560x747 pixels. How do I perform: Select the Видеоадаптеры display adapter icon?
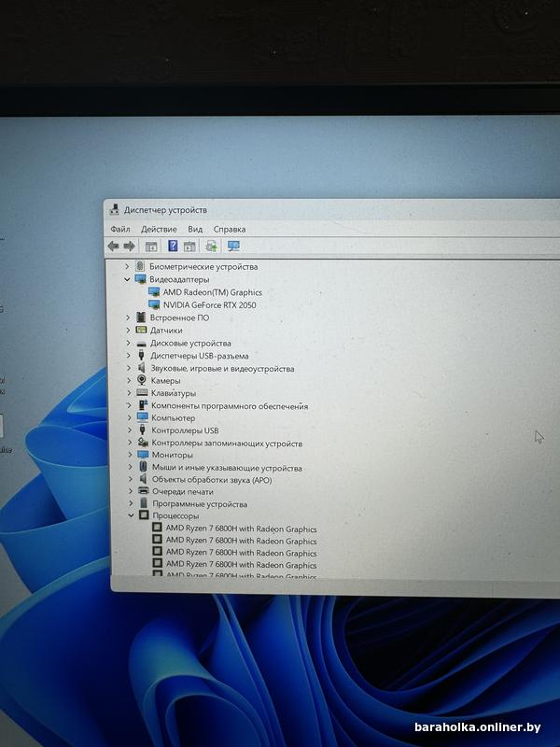(x=140, y=278)
